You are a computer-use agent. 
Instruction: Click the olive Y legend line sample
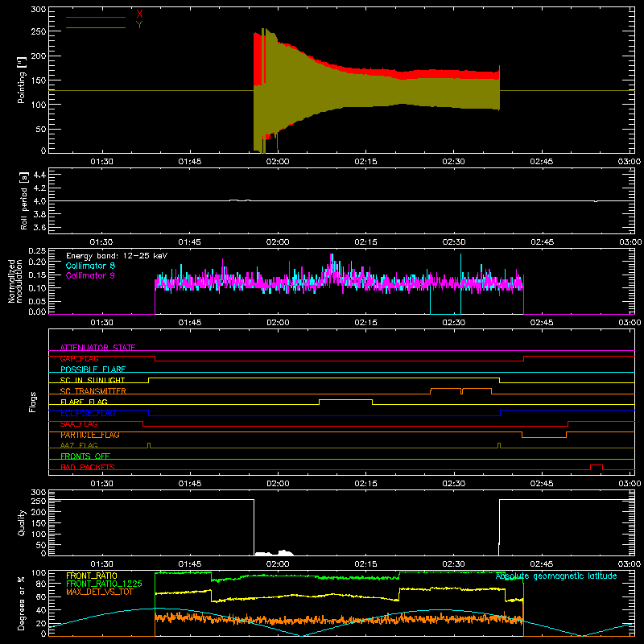(x=96, y=28)
